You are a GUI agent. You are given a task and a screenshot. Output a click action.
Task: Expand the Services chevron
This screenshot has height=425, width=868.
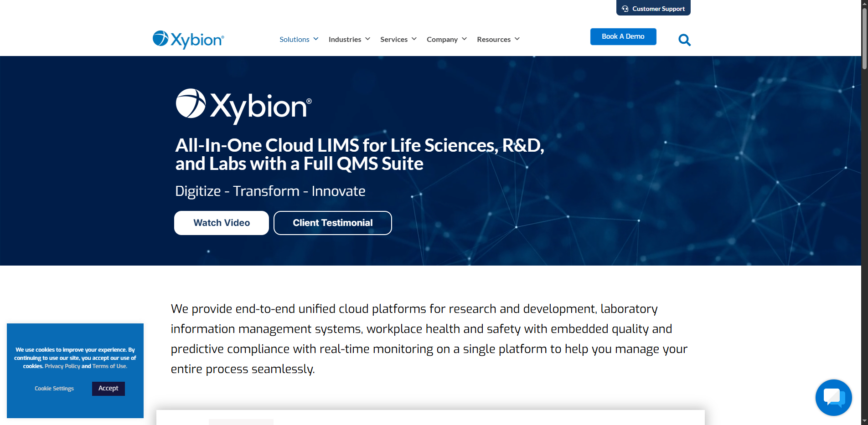point(414,39)
